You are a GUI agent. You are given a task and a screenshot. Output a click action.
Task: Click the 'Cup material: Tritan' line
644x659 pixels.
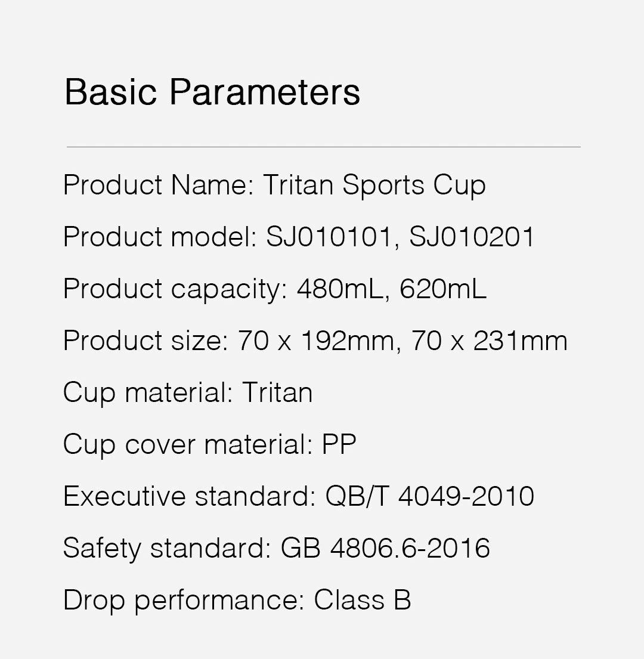(188, 393)
